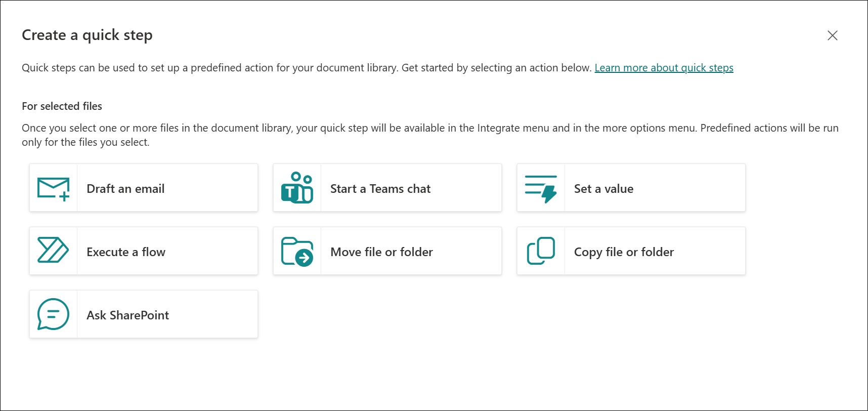Click the Power Automate flow icon
The height and width of the screenshot is (411, 868).
53,251
